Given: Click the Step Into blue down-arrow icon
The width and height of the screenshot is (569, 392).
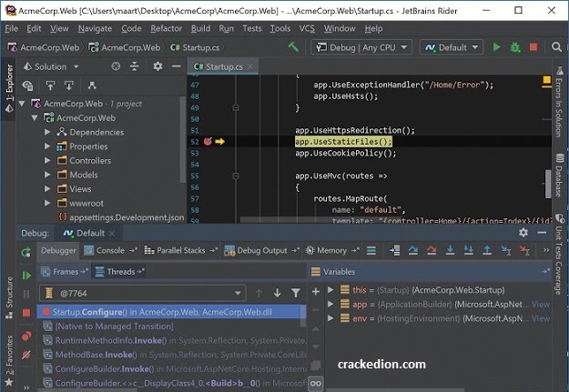Looking at the screenshot, I should 450,250.
